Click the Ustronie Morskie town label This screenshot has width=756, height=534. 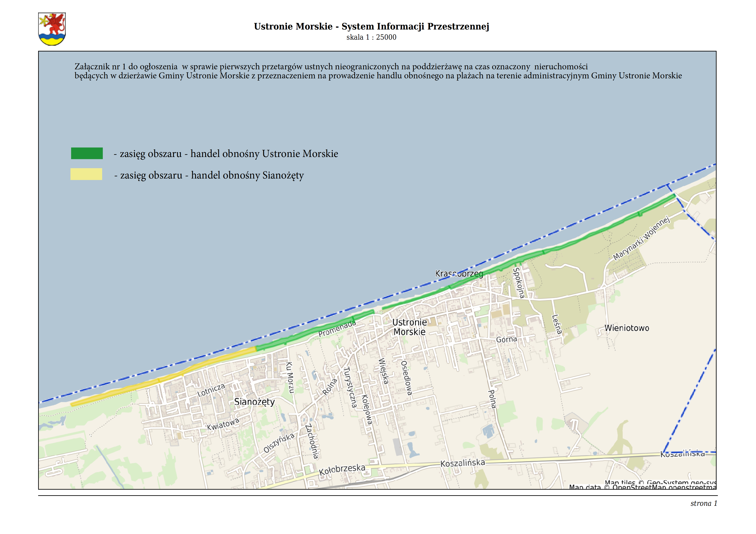pos(409,327)
